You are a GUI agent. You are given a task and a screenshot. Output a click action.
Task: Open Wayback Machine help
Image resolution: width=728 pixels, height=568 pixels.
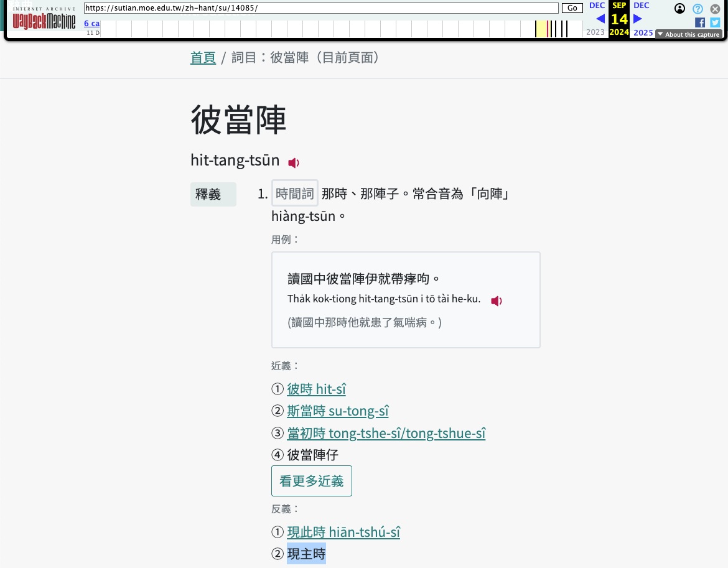698,9
